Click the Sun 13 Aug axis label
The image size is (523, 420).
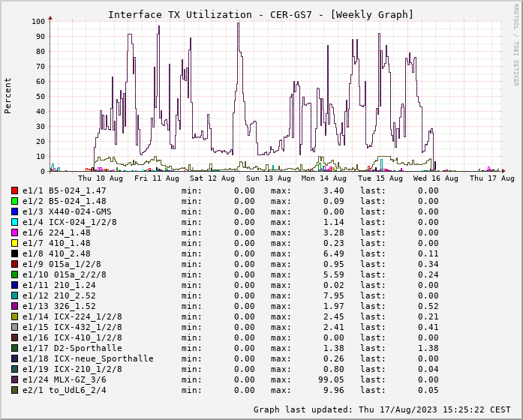(x=268, y=178)
